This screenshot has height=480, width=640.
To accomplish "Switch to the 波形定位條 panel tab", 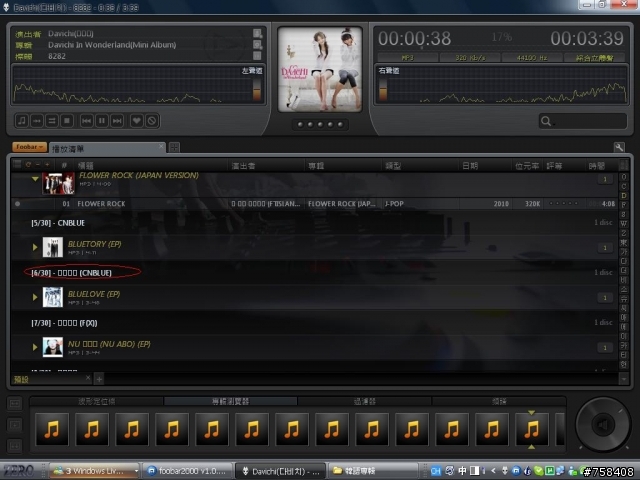I will [x=97, y=402].
